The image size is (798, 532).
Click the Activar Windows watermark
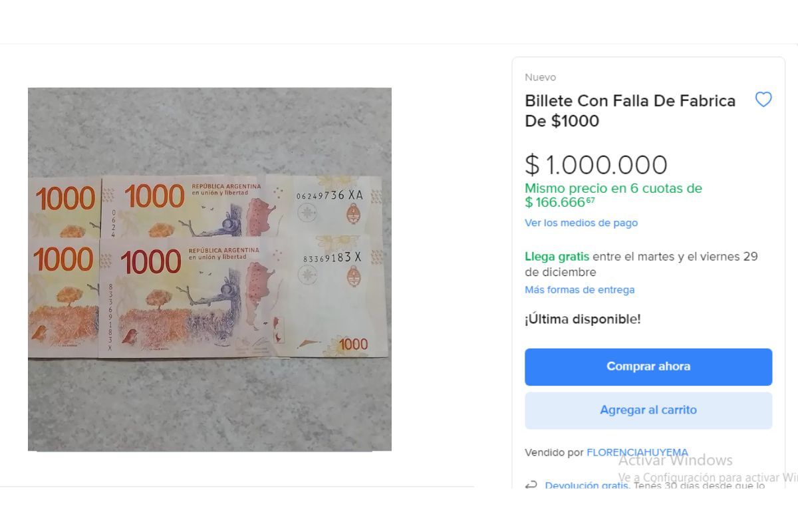click(676, 460)
